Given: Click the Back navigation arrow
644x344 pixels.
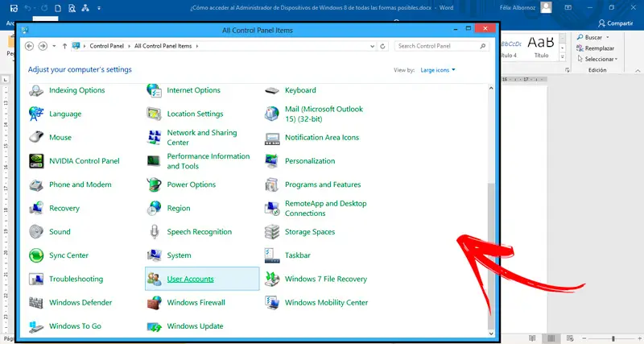Looking at the screenshot, I should pos(29,46).
